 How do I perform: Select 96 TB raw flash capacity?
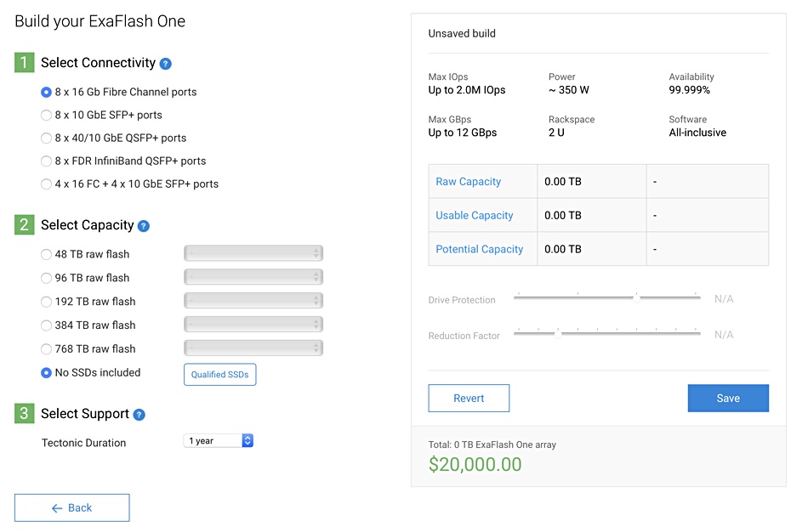coord(47,278)
